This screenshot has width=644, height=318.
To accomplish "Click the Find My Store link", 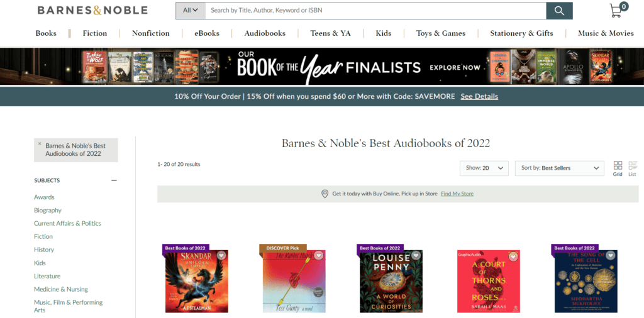I will click(x=457, y=194).
